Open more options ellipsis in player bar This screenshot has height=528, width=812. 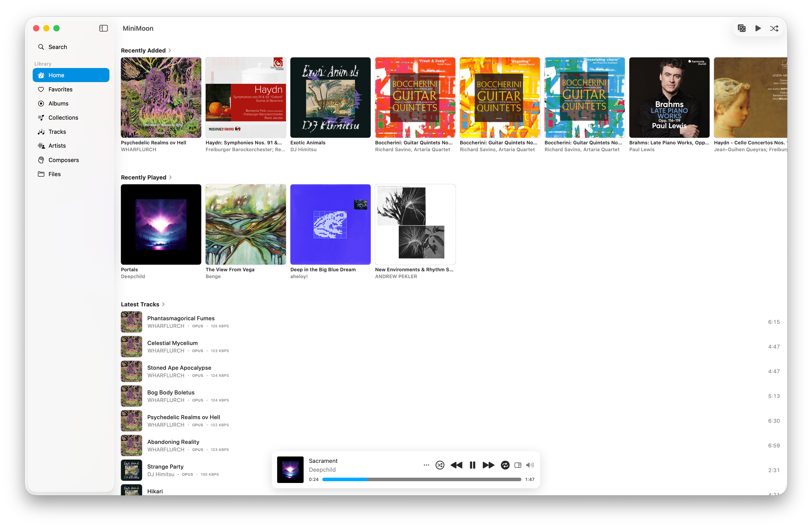426,465
